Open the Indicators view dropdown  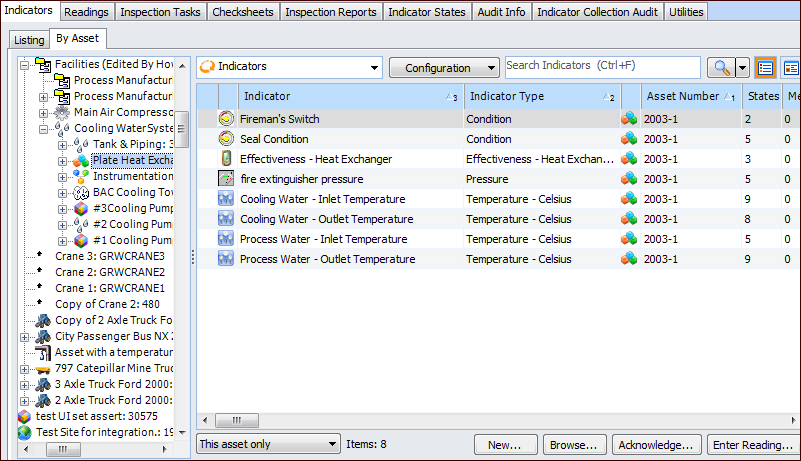click(x=290, y=67)
